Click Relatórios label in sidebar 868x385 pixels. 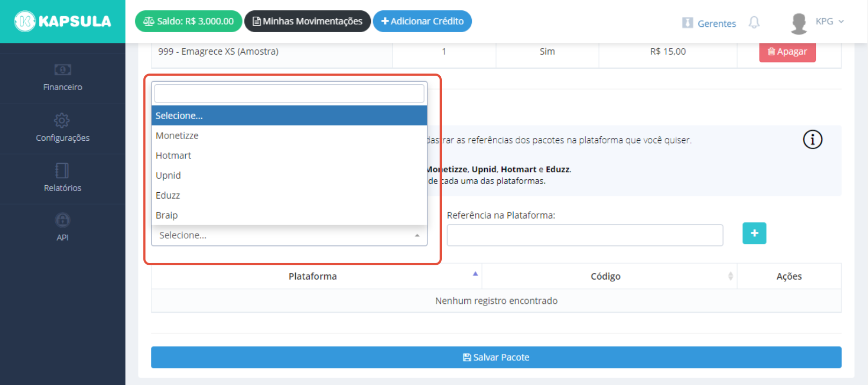tap(62, 188)
